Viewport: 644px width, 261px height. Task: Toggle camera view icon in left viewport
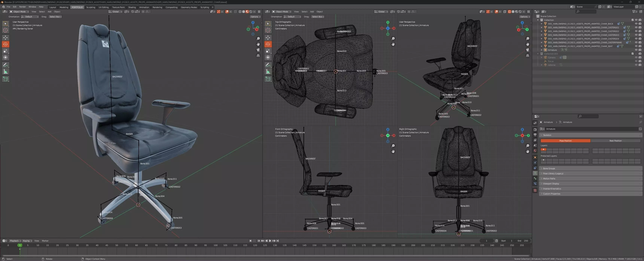258,50
